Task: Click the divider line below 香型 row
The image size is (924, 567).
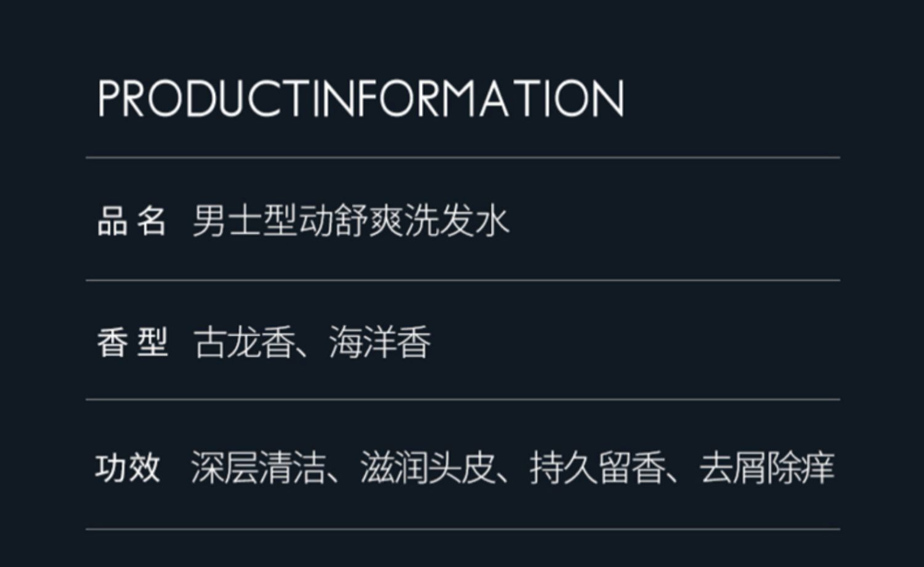Action: tap(462, 400)
